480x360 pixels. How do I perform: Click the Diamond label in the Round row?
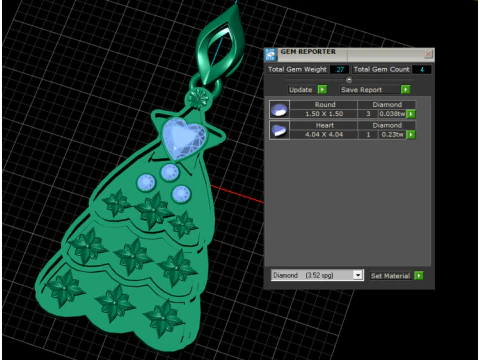click(387, 105)
